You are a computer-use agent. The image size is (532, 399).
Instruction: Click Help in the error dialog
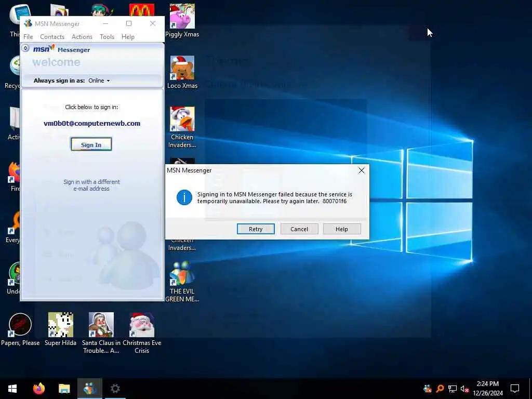342,229
